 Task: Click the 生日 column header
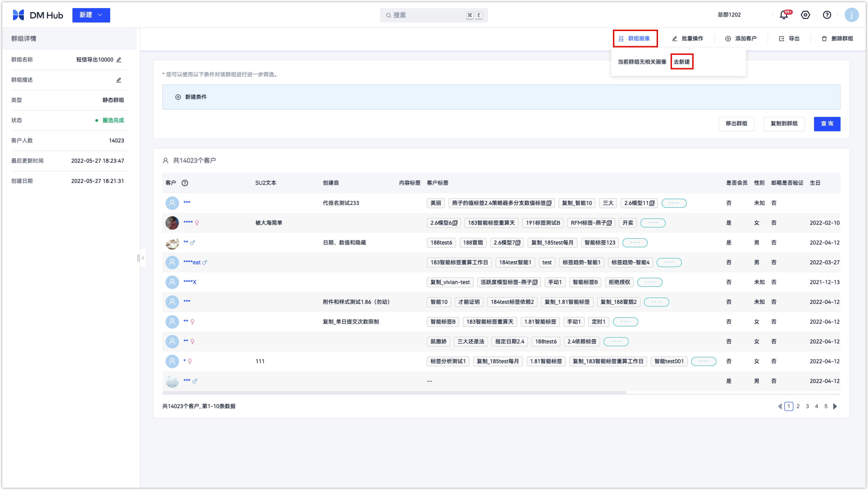pyautogui.click(x=815, y=183)
